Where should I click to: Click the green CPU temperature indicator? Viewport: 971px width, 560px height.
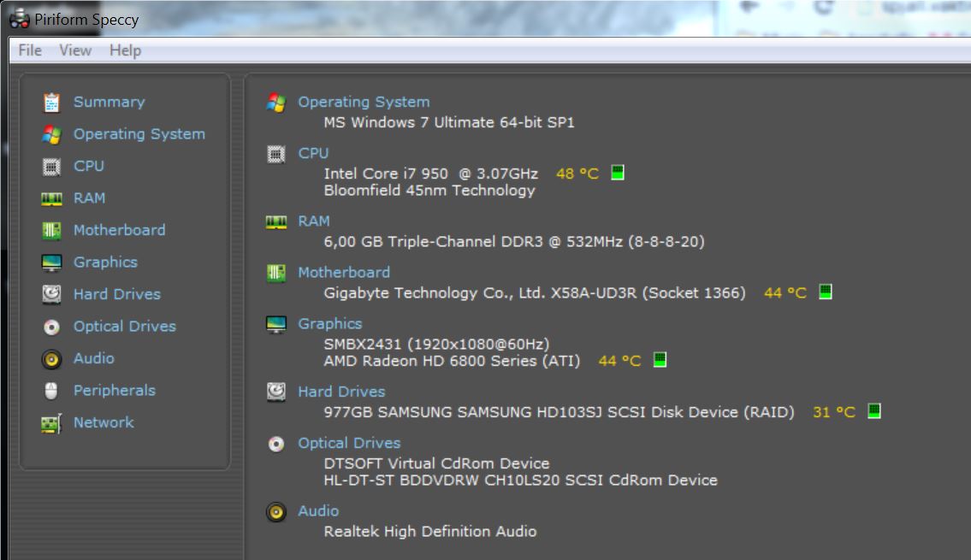pos(618,173)
